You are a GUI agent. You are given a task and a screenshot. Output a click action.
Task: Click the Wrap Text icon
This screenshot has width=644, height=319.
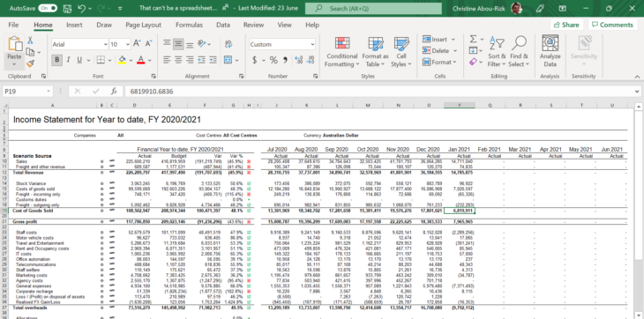[x=228, y=44]
